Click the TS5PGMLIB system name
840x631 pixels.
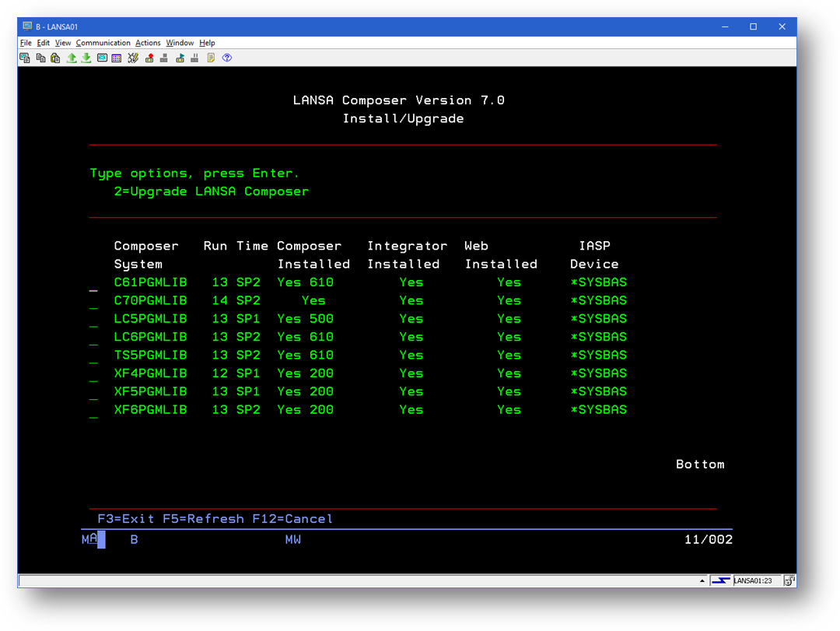point(151,355)
